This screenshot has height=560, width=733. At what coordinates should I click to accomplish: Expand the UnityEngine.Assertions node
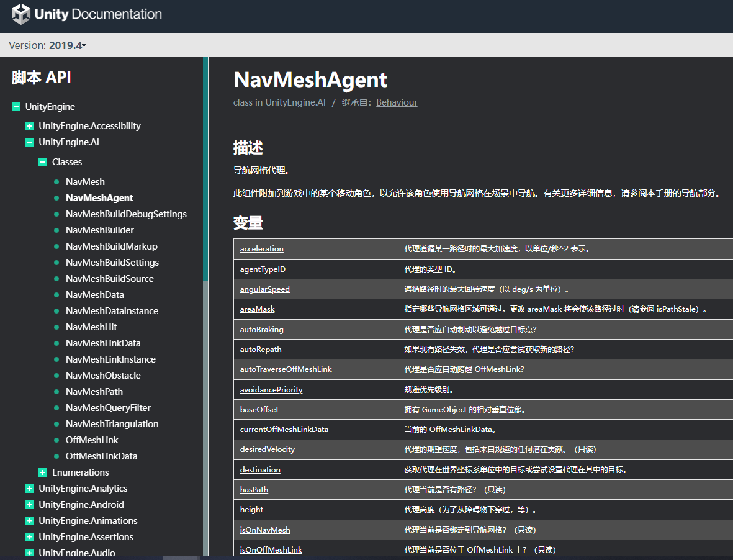(x=29, y=536)
